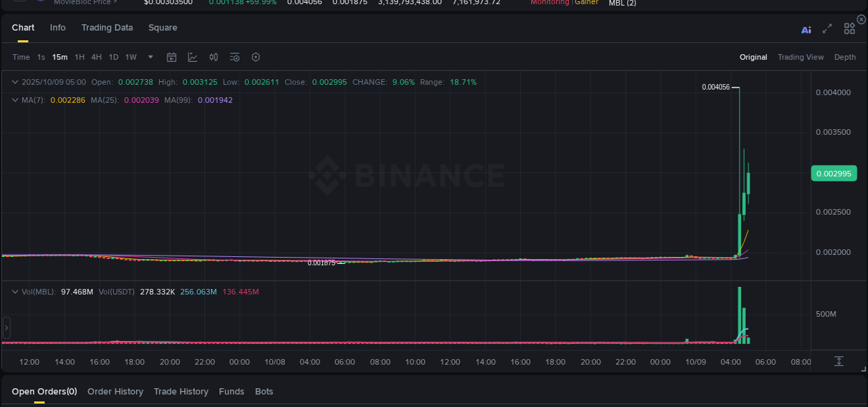Expand chart to fullscreen with diagonal arrows icon
Screen dimensions: 868x407
pos(827,28)
